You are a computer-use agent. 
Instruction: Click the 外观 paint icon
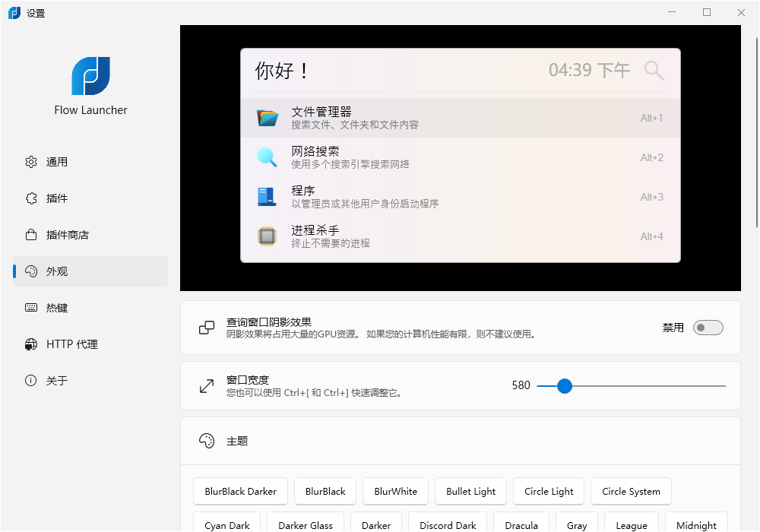30,271
